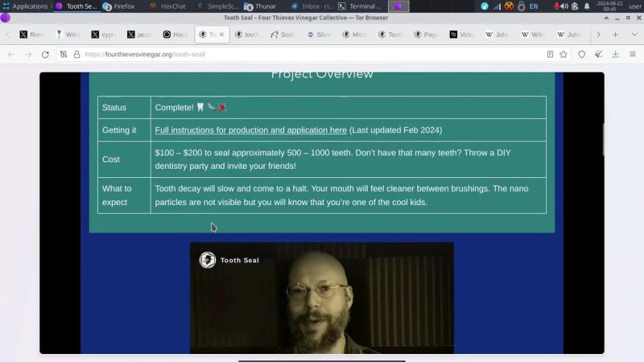Bookmark this page with the star
The image size is (644, 362).
click(563, 54)
